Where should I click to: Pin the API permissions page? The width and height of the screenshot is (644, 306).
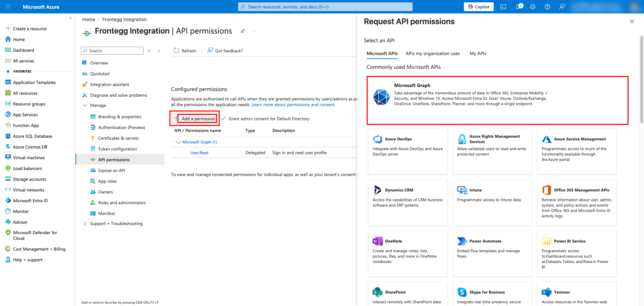pos(243,31)
